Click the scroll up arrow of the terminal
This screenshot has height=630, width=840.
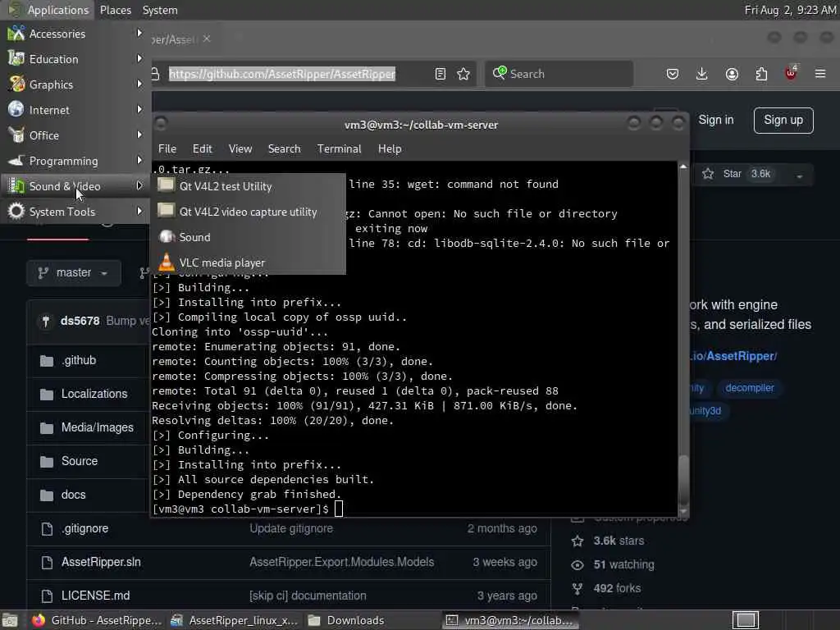683,167
